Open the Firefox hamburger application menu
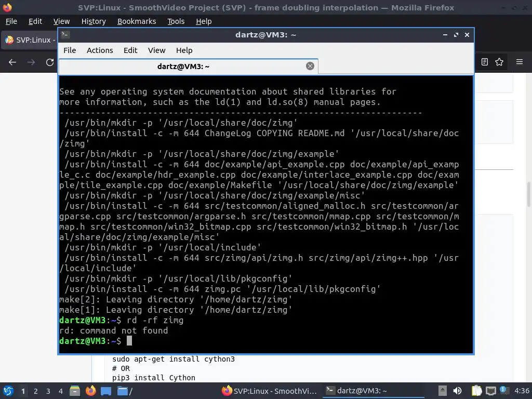 (519, 62)
